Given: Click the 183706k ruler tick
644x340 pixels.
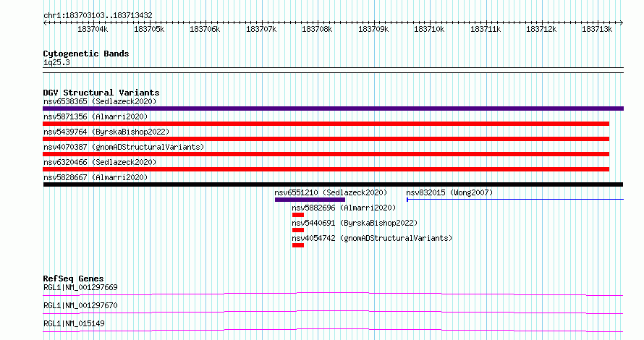Looking at the screenshot, I should click(x=205, y=29).
